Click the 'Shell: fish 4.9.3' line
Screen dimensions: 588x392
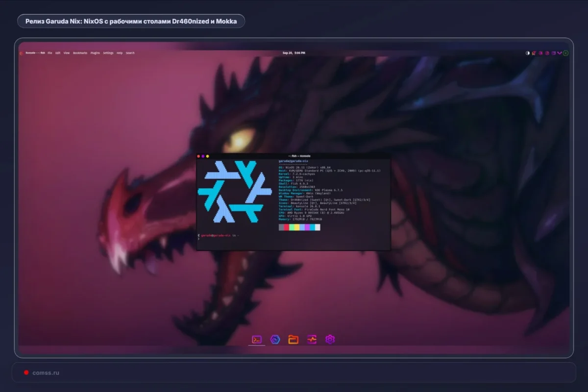click(x=294, y=184)
